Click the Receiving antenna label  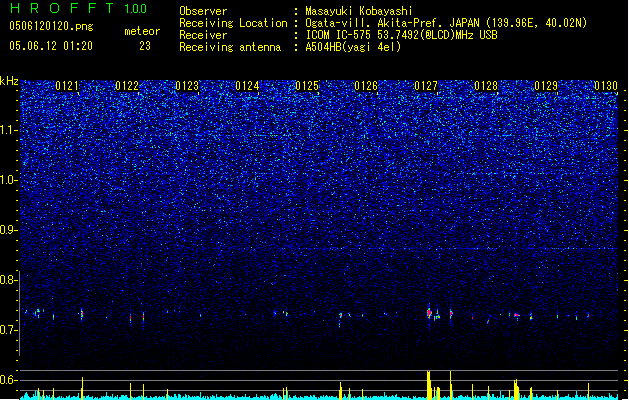click(230, 47)
